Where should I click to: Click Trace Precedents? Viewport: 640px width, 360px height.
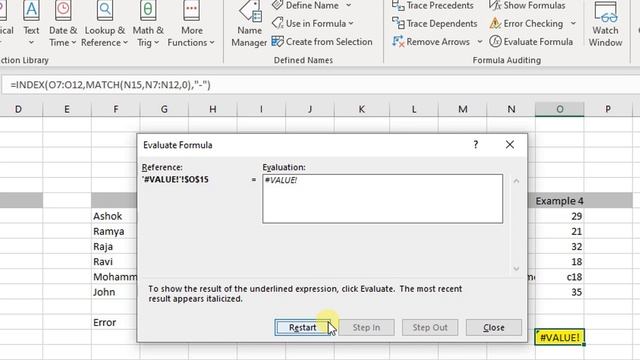[x=433, y=5]
